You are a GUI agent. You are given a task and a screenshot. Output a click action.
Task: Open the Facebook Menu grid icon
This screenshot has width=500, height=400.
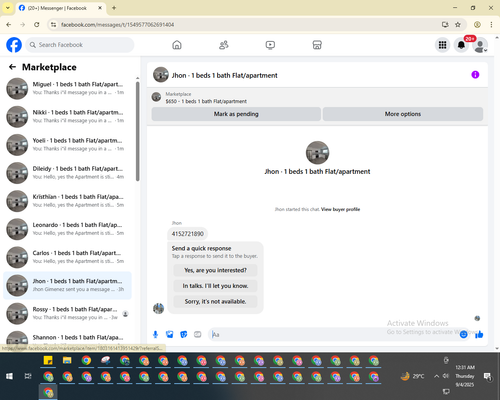tap(442, 45)
